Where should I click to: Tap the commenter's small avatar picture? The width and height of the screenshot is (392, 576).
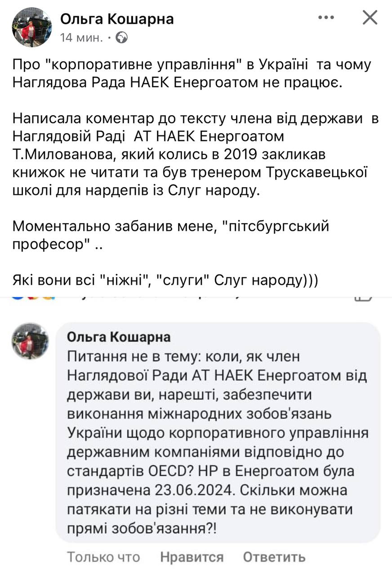[x=30, y=340]
